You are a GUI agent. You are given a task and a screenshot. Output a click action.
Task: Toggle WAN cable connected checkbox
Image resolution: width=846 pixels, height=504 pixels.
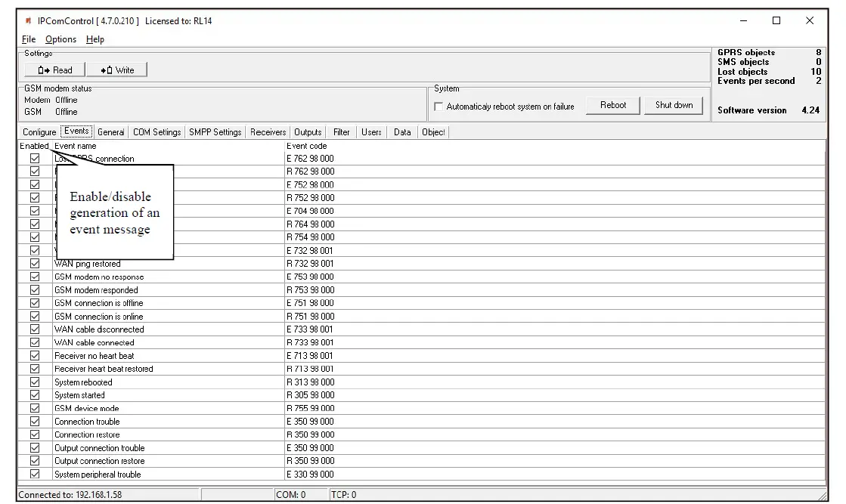[x=35, y=342]
